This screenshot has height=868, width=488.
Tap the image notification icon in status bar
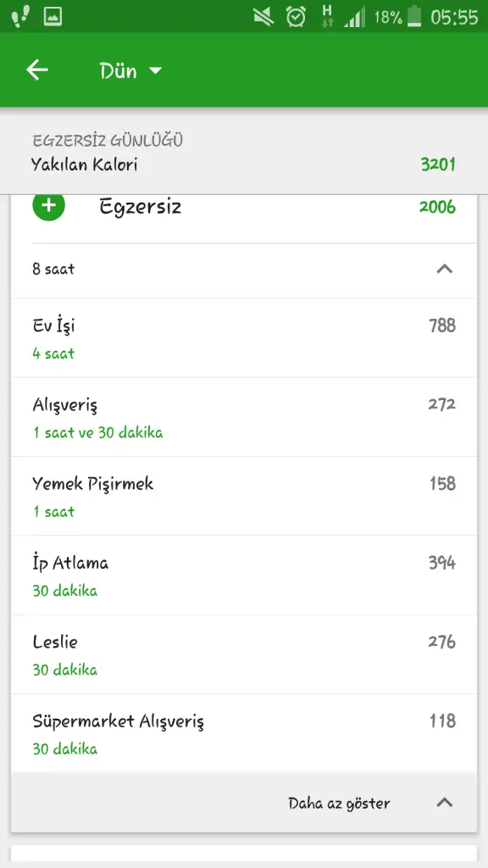53,17
